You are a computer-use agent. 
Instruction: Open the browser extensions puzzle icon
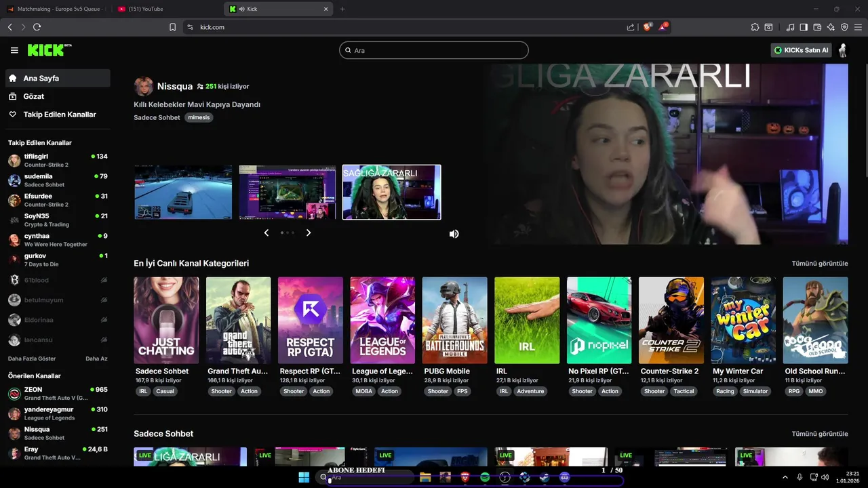click(x=755, y=27)
